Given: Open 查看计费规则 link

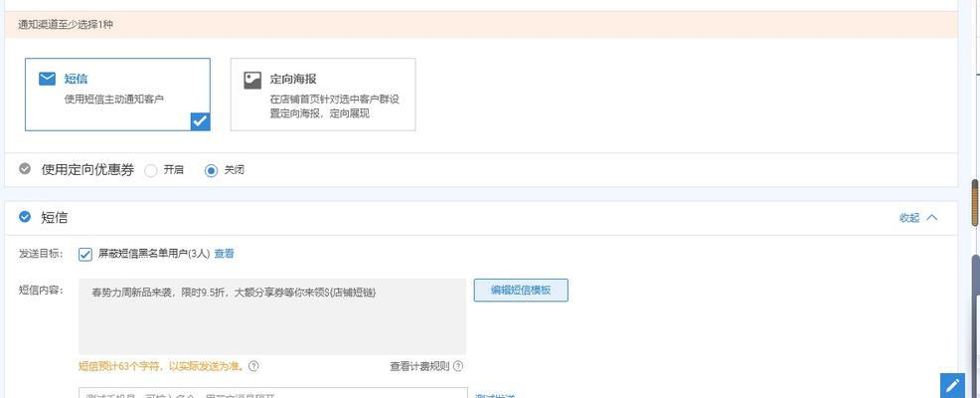Looking at the screenshot, I should (419, 366).
